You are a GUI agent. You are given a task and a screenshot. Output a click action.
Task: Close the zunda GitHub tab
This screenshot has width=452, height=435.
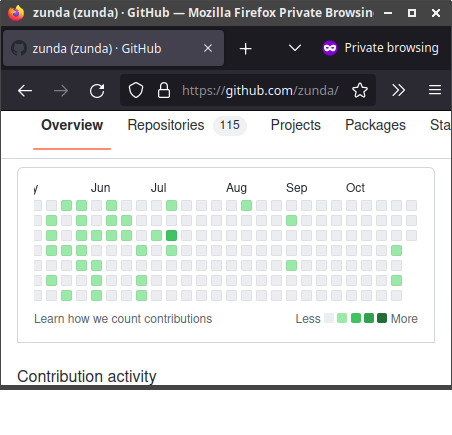[208, 48]
